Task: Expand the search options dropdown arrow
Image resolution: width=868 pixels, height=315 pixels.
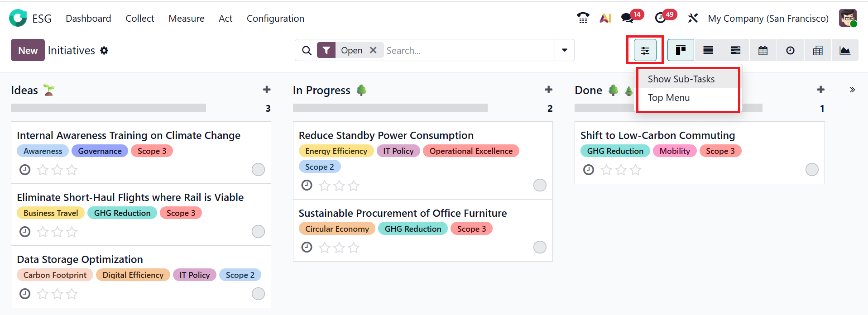Action: pyautogui.click(x=564, y=50)
